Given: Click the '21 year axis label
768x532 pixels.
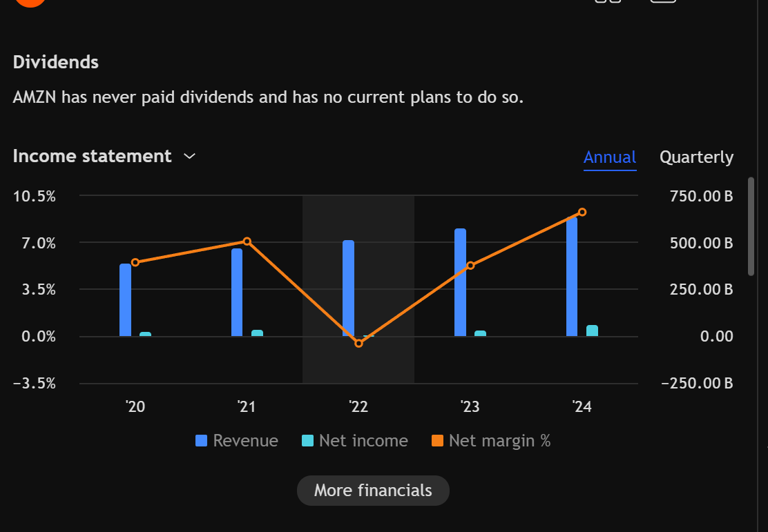Looking at the screenshot, I should tap(247, 406).
